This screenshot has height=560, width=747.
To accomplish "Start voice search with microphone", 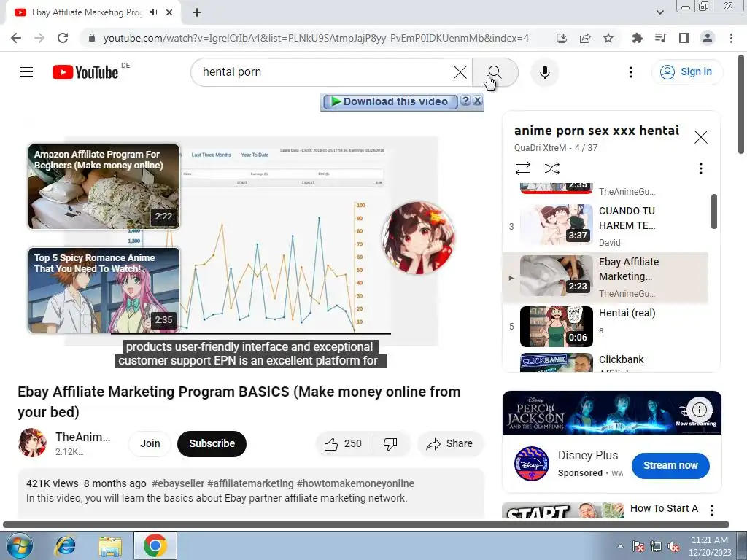I will 544,72.
